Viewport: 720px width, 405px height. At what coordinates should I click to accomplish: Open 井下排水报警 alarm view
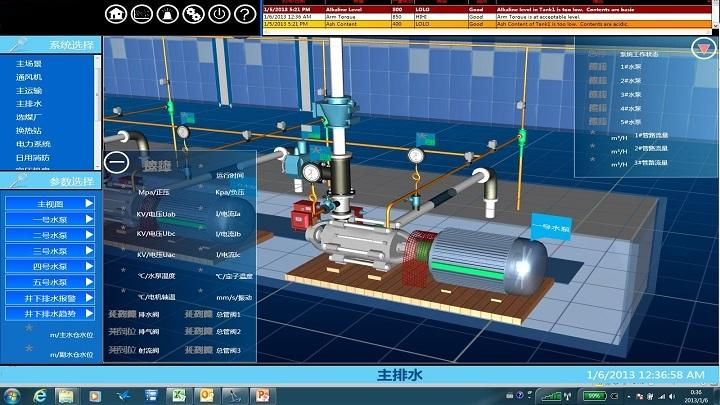[50, 298]
